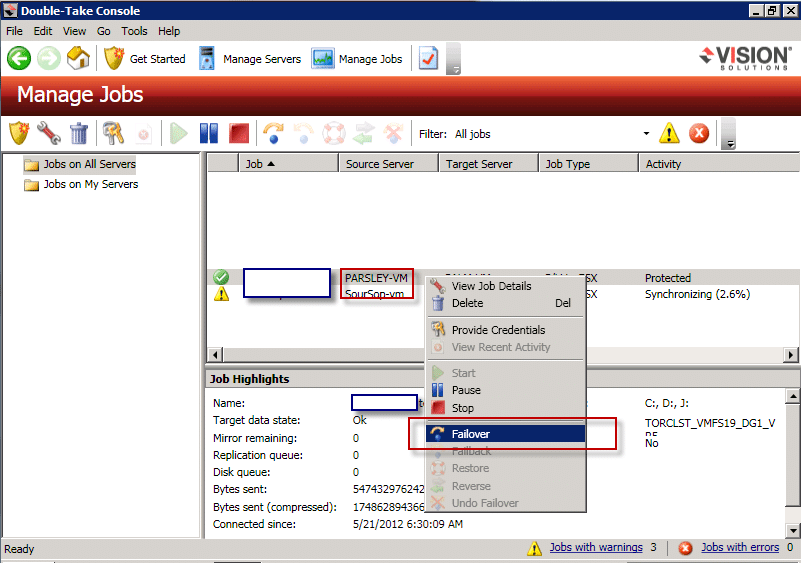Click the wrench View Job Details toolbar icon

tap(49, 133)
